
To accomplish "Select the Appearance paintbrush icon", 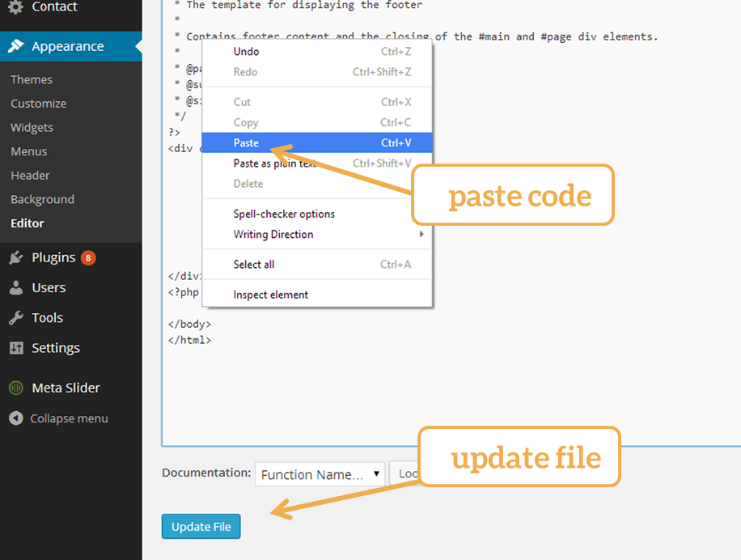I will click(x=15, y=46).
